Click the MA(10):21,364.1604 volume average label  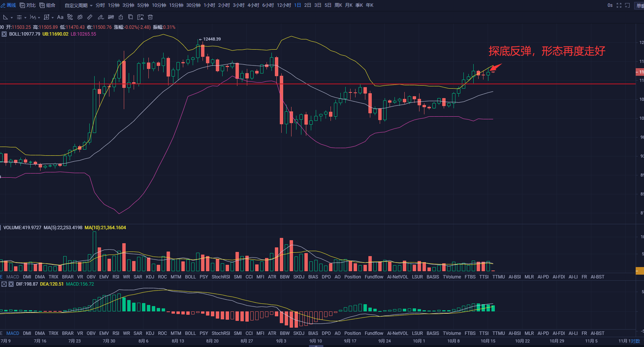pyautogui.click(x=105, y=228)
